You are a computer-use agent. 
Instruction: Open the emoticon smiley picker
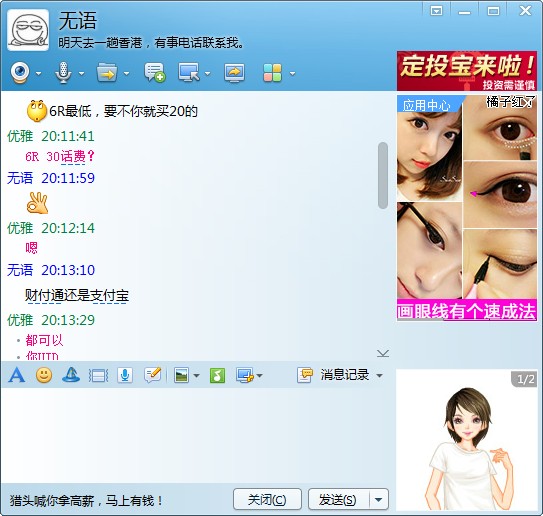point(44,375)
